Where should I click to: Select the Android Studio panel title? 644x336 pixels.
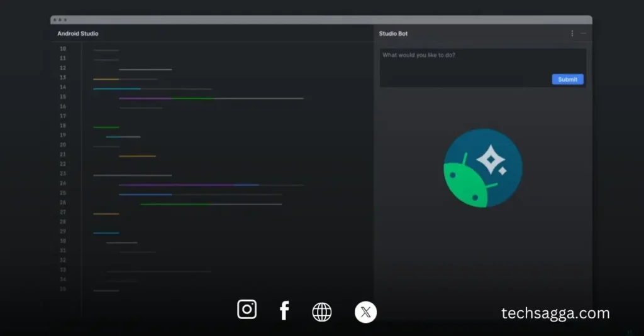tap(77, 33)
